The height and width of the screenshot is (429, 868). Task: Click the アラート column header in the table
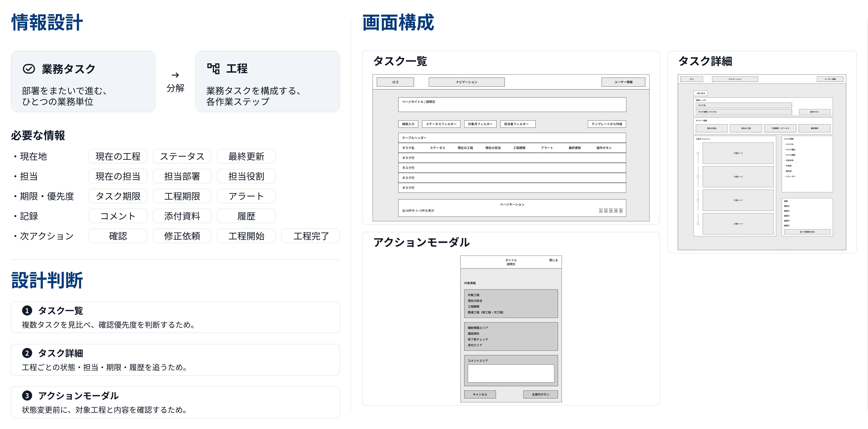tap(547, 148)
